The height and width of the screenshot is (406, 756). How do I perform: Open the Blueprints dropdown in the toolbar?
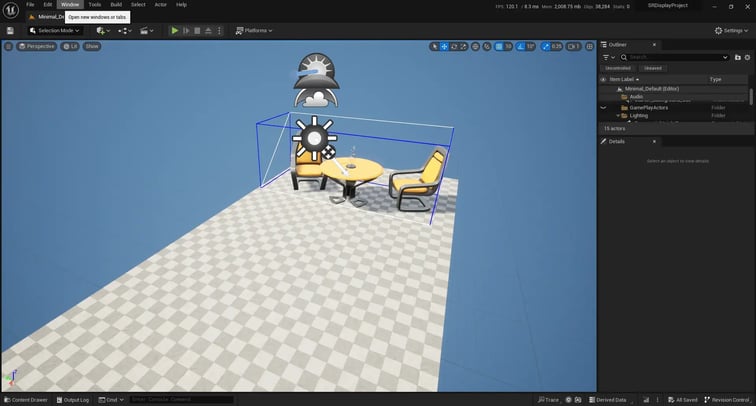[x=125, y=30]
